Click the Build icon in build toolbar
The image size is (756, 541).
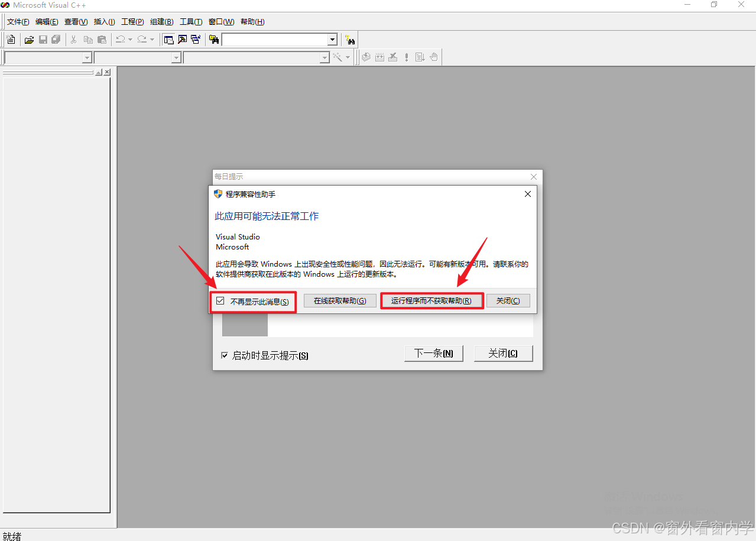[x=379, y=57]
